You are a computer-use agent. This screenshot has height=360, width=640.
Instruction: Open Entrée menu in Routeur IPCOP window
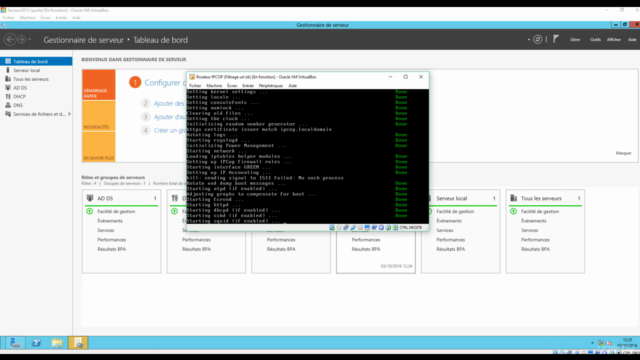[x=248, y=86]
